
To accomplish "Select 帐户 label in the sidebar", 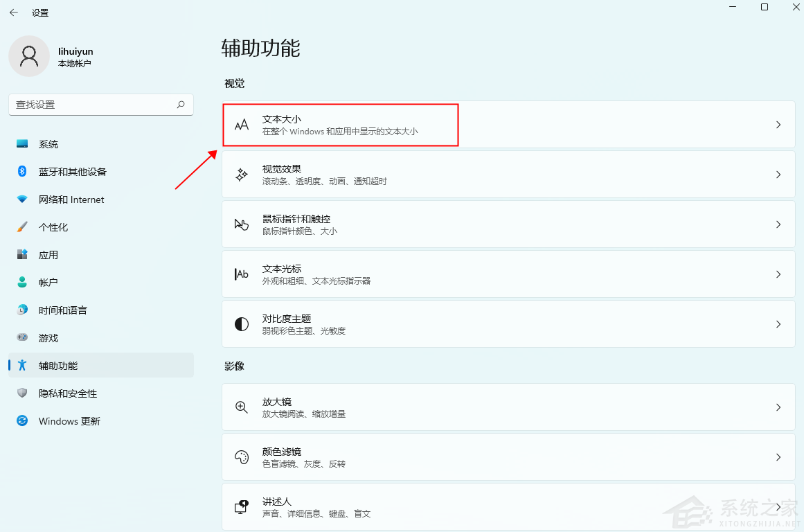I will click(48, 283).
